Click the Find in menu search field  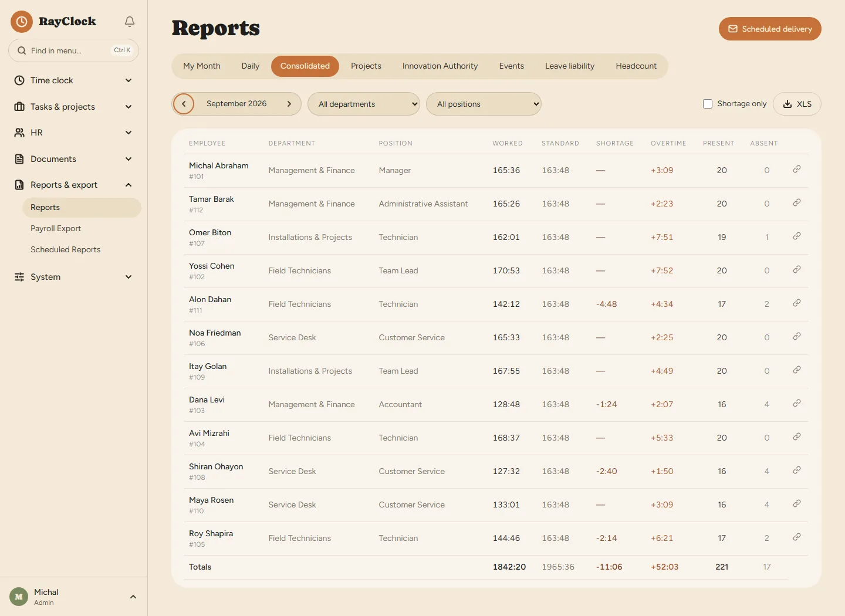[73, 50]
